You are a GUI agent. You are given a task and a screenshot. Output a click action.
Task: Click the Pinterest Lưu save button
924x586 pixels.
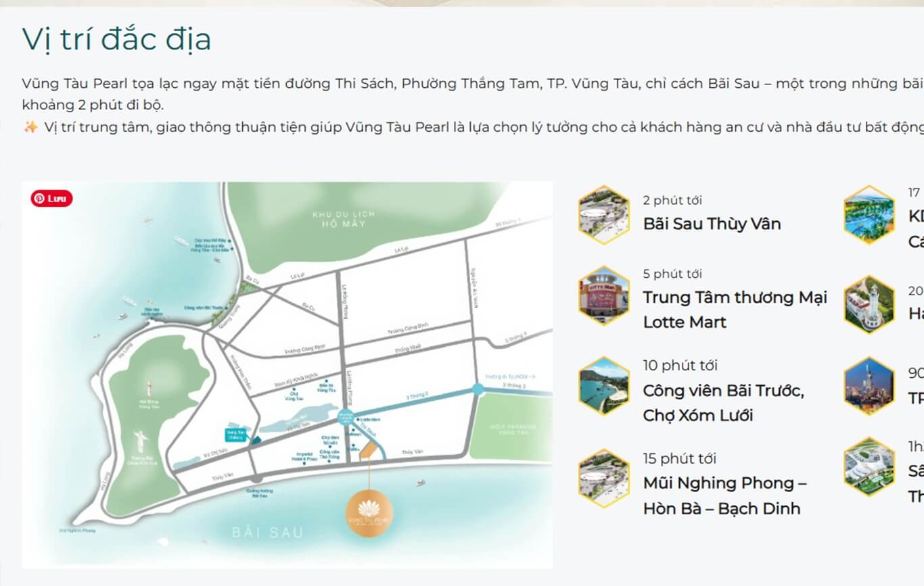pyautogui.click(x=51, y=199)
